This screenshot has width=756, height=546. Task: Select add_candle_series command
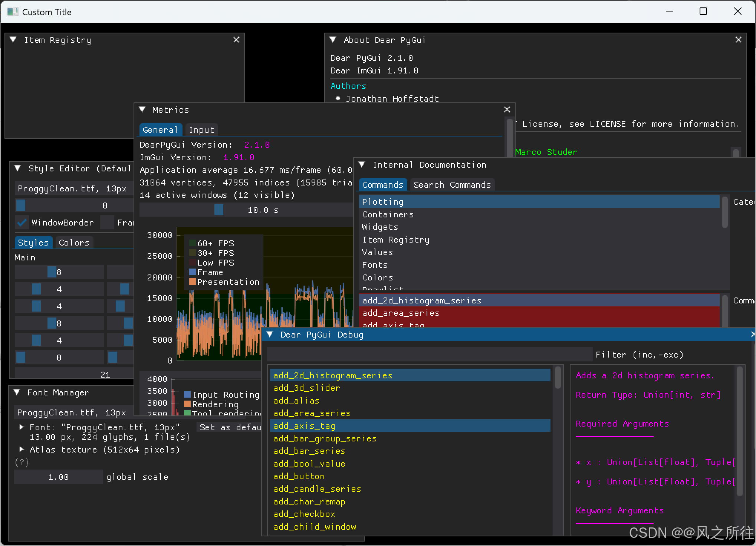(x=410, y=489)
